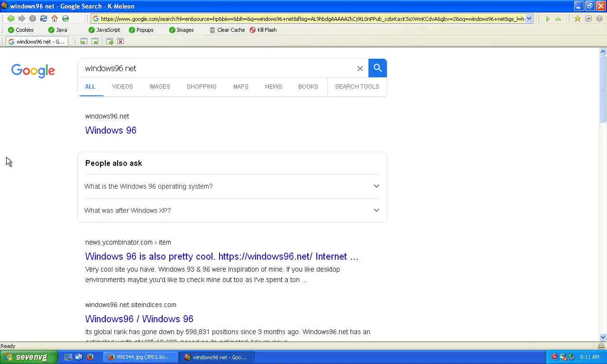Switch to the SHOPPING tab
This screenshot has height=364, width=607.
pyautogui.click(x=202, y=87)
